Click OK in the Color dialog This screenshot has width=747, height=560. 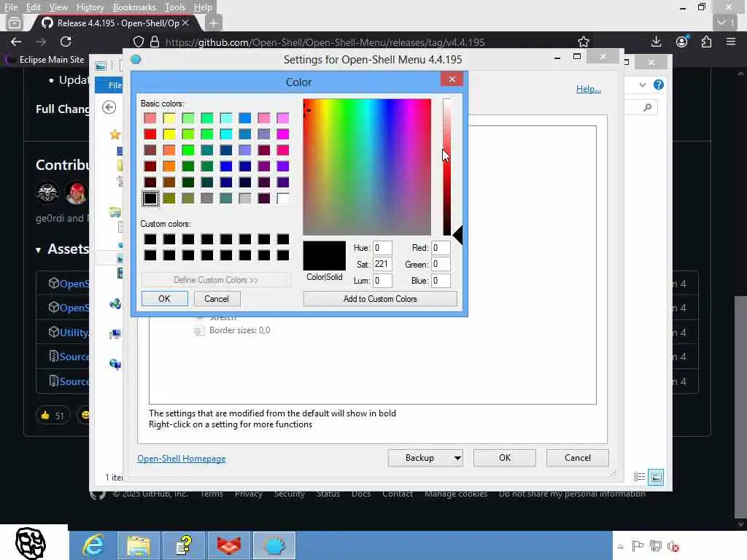pyautogui.click(x=164, y=298)
